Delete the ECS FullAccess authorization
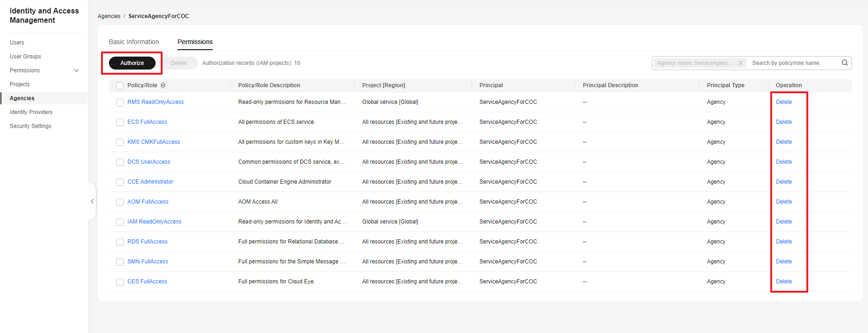The image size is (868, 333). tap(784, 122)
